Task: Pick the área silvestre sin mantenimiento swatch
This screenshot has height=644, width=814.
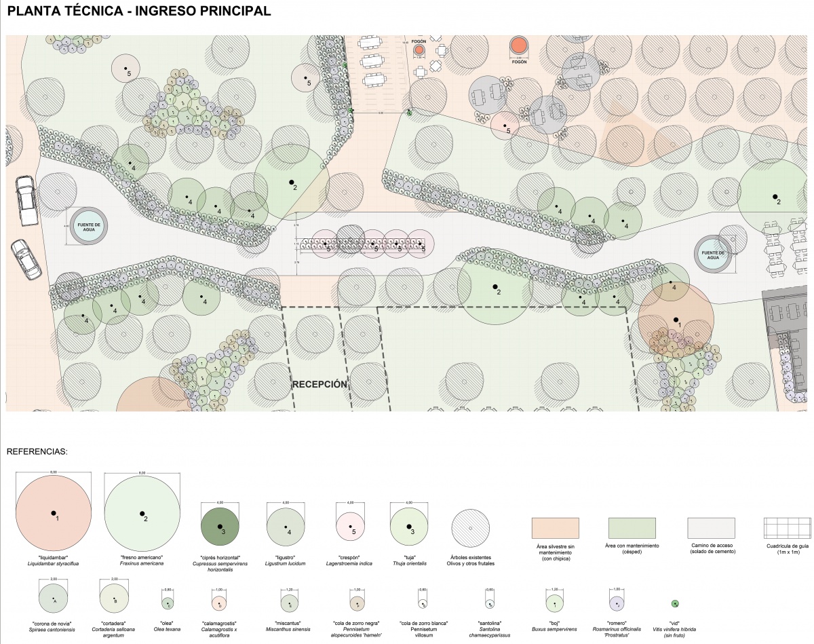Action: click(555, 527)
